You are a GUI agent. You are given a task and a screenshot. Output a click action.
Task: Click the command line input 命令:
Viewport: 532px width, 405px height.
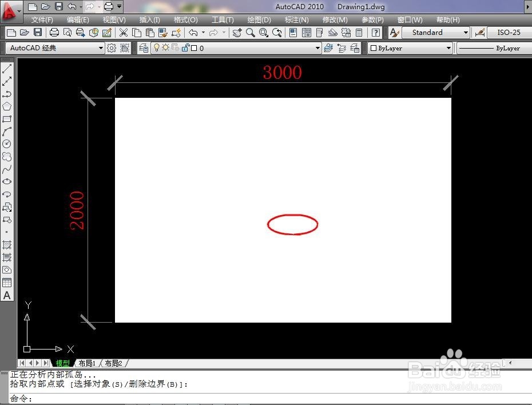[271, 399]
